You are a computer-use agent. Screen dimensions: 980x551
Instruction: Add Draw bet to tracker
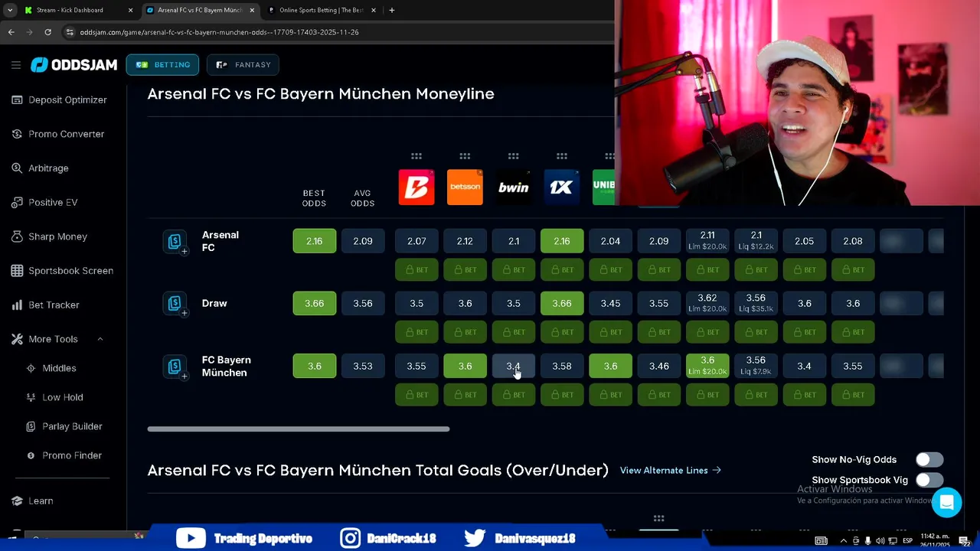(175, 304)
